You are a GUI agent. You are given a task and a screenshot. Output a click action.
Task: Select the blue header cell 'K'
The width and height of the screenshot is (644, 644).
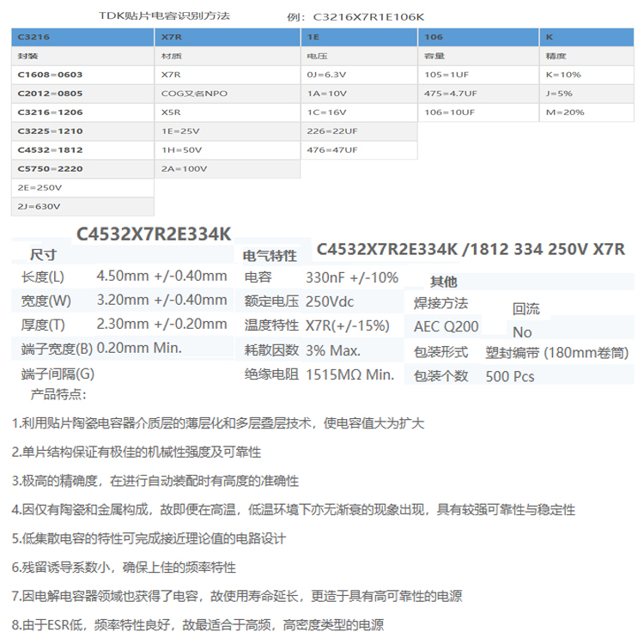pos(586,37)
